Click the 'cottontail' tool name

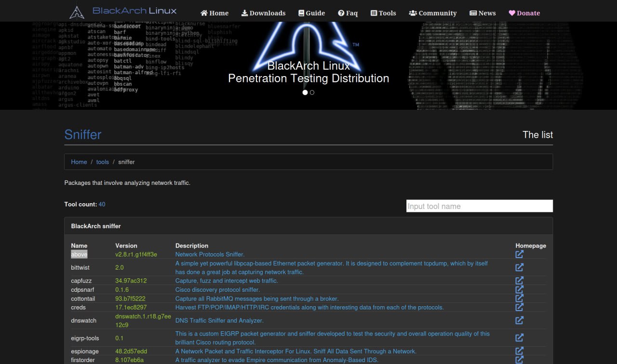click(x=83, y=299)
